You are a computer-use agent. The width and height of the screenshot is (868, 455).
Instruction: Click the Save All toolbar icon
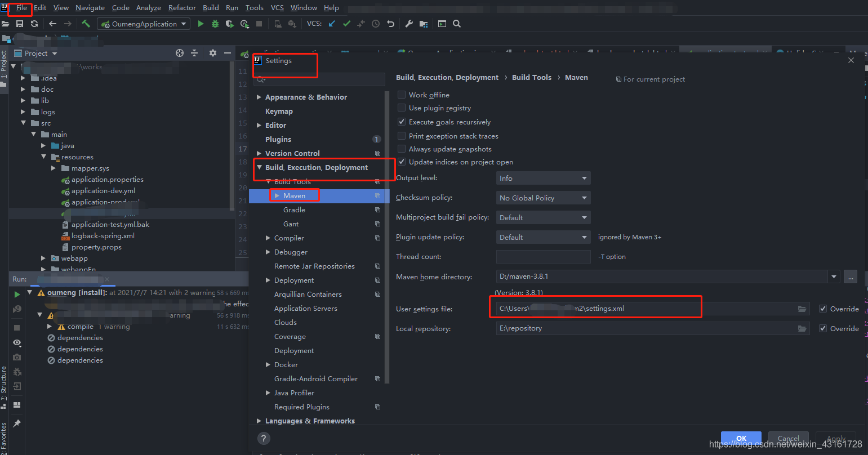pos(20,24)
